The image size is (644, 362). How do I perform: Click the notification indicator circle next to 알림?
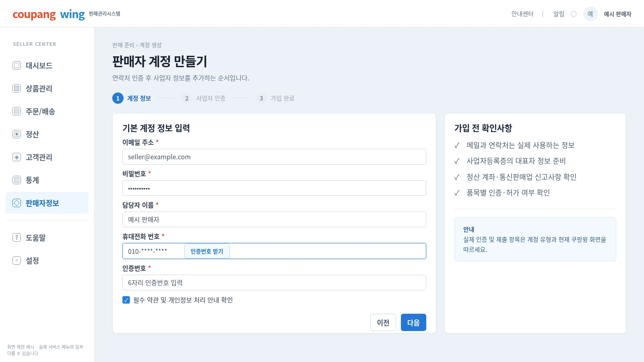coord(574,14)
